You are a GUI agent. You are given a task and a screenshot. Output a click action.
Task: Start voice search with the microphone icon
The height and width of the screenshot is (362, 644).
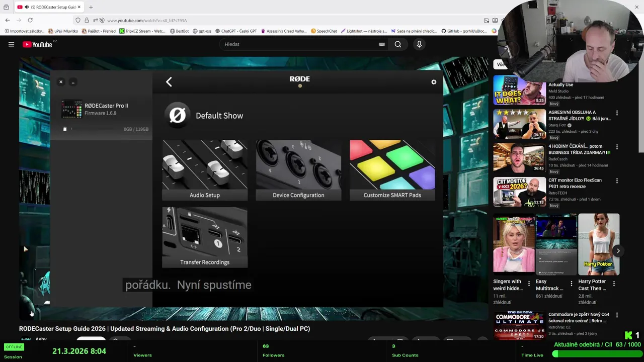tap(419, 44)
